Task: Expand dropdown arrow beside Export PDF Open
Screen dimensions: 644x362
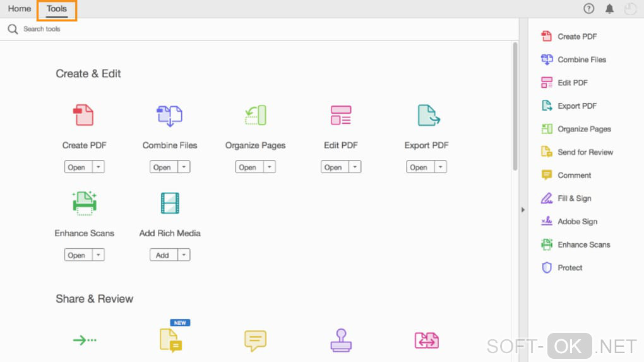Action: (440, 167)
